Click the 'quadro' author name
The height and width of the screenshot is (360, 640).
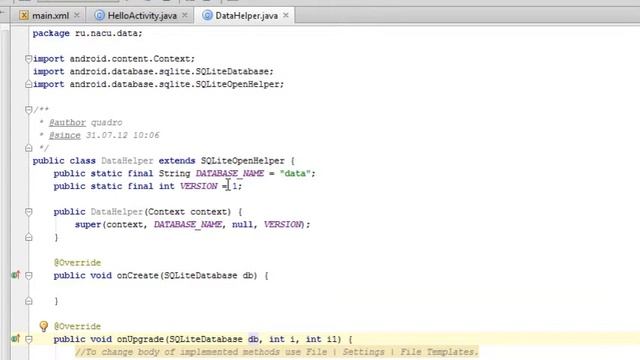106,122
